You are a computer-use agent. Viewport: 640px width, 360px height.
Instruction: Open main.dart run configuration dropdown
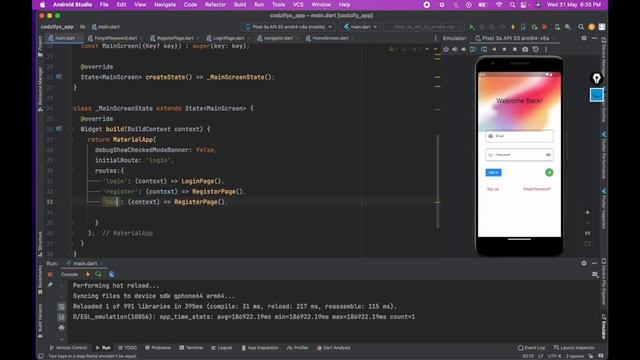tap(360, 27)
